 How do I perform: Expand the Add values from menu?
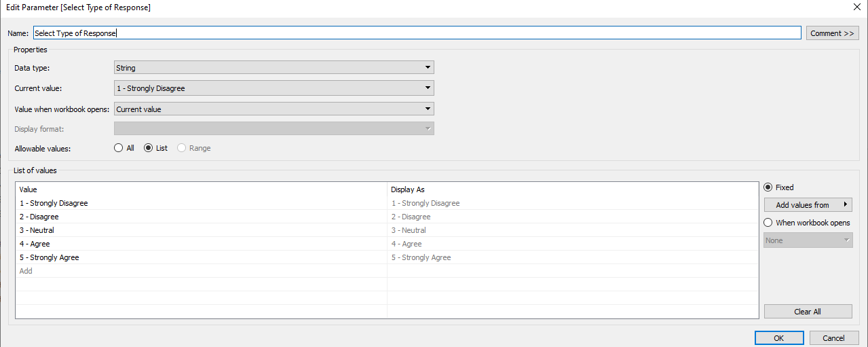pos(808,205)
